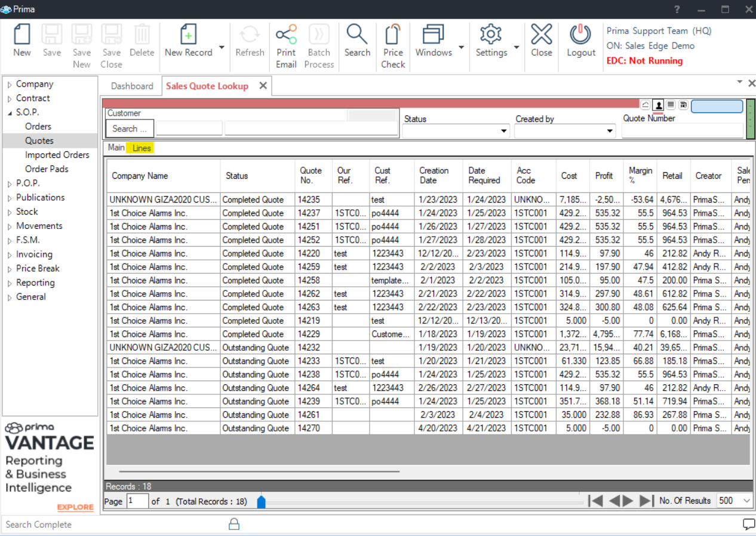Go to previous page of results
This screenshot has height=536, width=756.
tap(614, 501)
